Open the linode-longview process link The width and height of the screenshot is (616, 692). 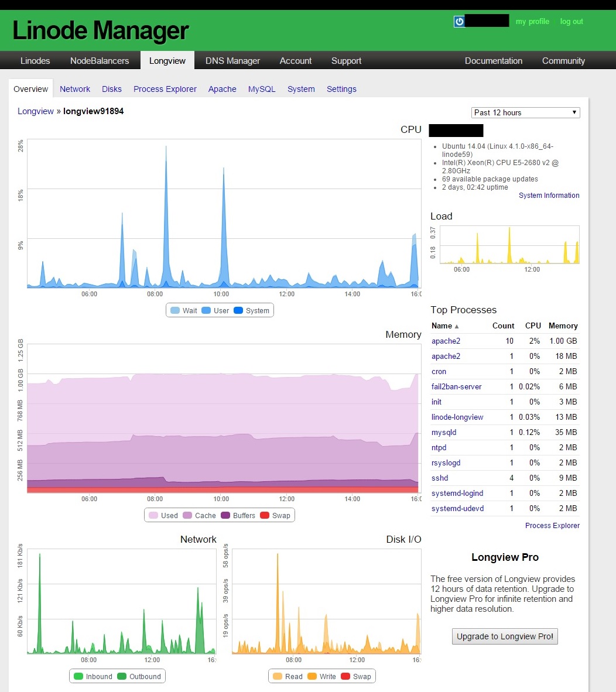[x=457, y=417]
